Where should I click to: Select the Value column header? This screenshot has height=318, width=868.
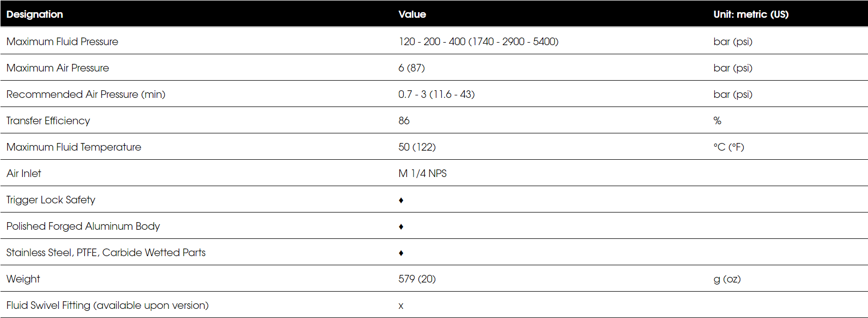coord(412,14)
